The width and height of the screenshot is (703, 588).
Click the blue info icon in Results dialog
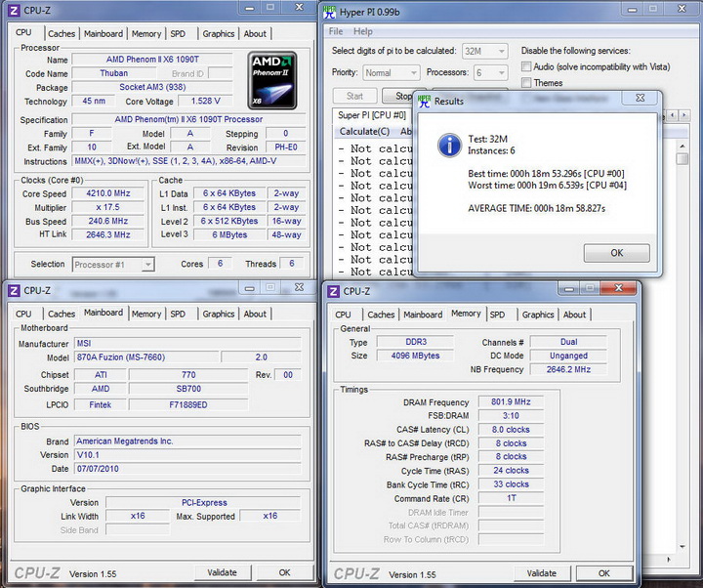(x=449, y=146)
